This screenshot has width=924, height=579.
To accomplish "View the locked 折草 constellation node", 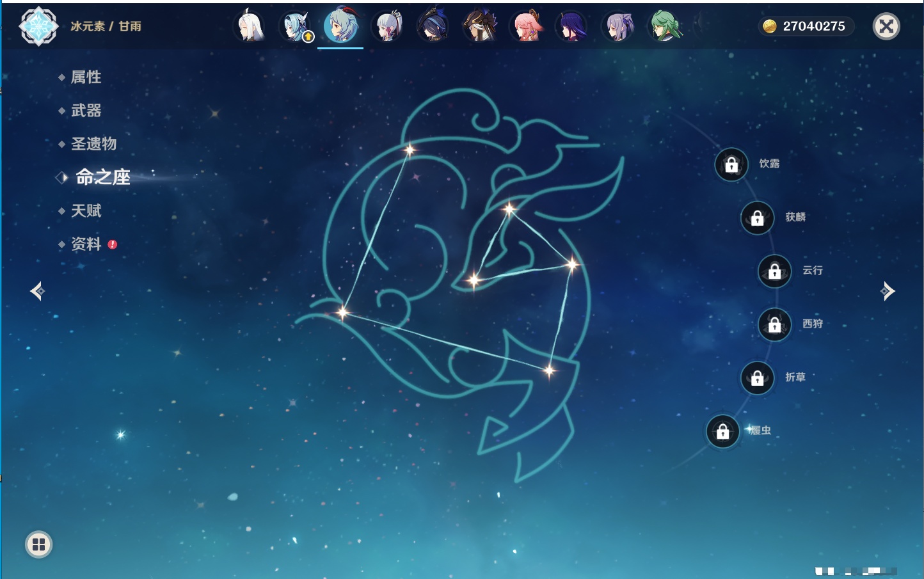I will (x=758, y=378).
